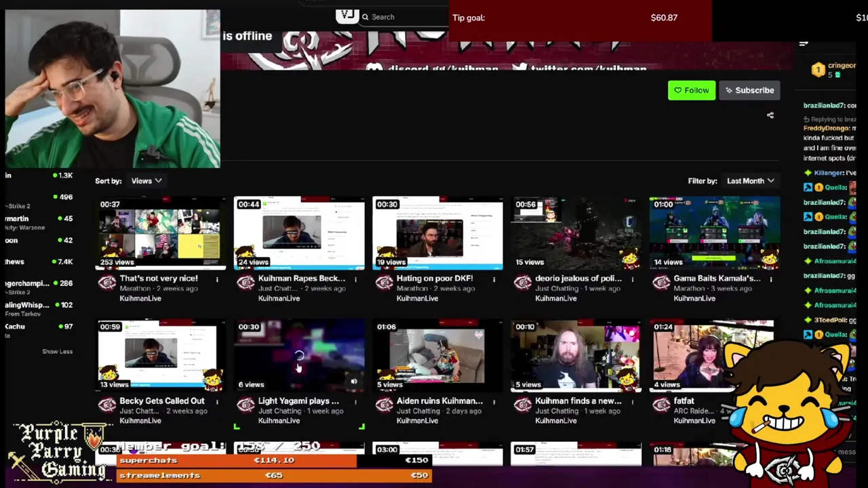Viewport: 868px width, 488px height.
Task: Open three-dot menu for Kuihman finds a new clip
Action: (x=632, y=401)
